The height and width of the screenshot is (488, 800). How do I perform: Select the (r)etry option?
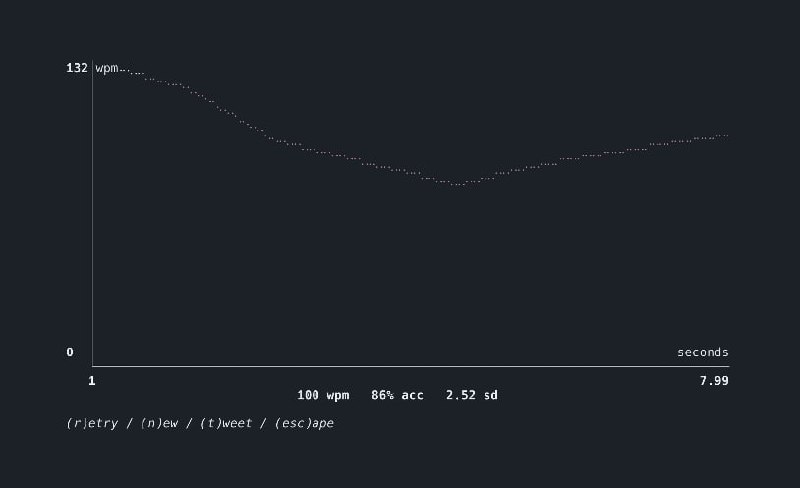[x=92, y=423]
